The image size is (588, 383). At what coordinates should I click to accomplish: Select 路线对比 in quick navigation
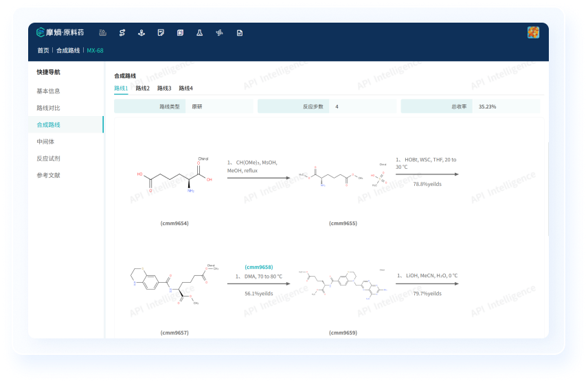coord(48,108)
